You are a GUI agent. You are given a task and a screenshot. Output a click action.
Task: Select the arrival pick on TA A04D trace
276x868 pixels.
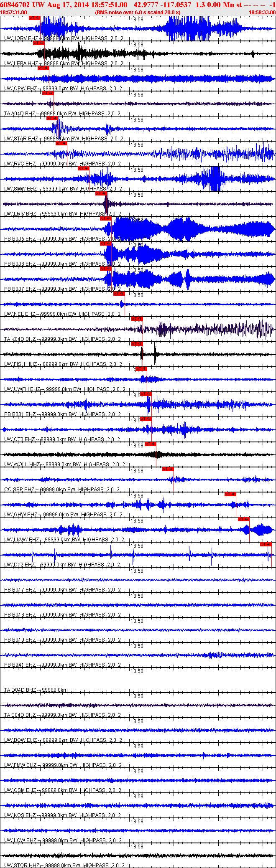(48, 93)
